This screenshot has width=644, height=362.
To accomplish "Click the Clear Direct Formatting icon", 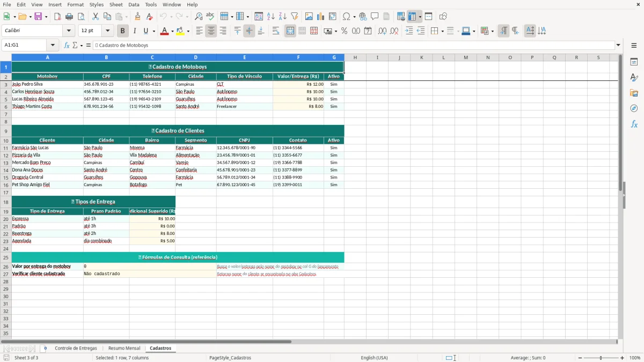I will (x=149, y=17).
